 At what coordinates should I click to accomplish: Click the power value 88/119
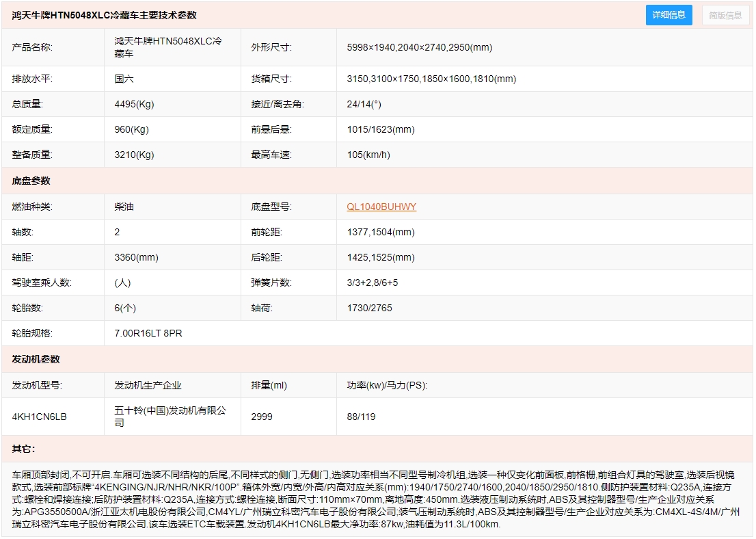[x=361, y=417]
